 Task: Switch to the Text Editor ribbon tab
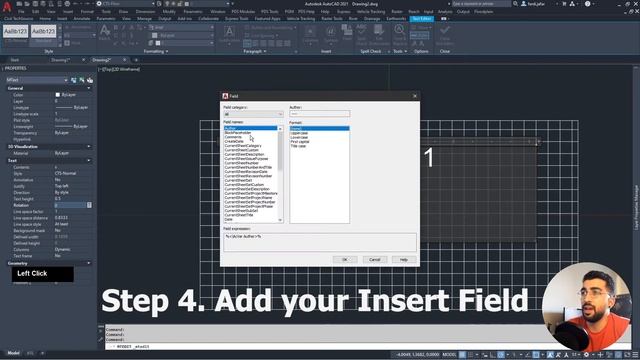(422, 19)
